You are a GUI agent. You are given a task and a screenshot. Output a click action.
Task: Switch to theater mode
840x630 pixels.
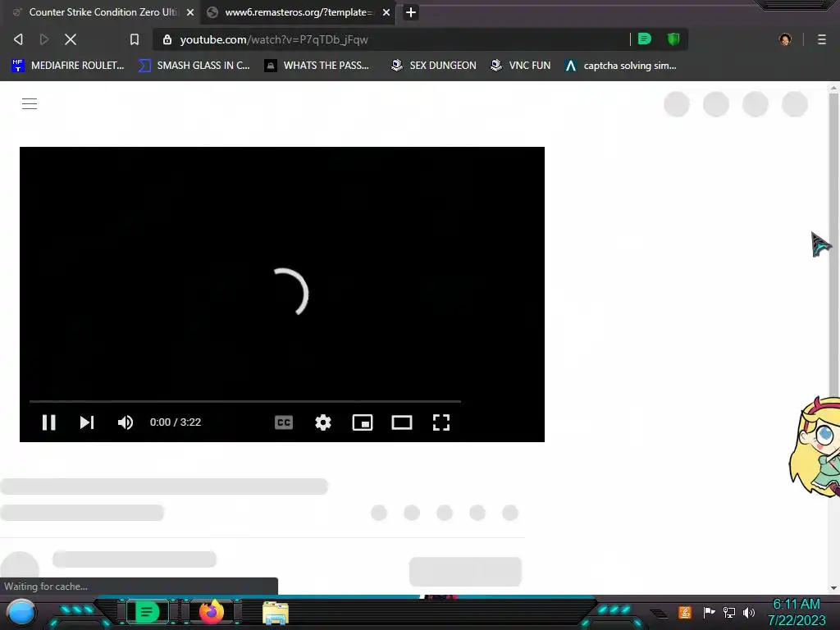[x=402, y=422]
